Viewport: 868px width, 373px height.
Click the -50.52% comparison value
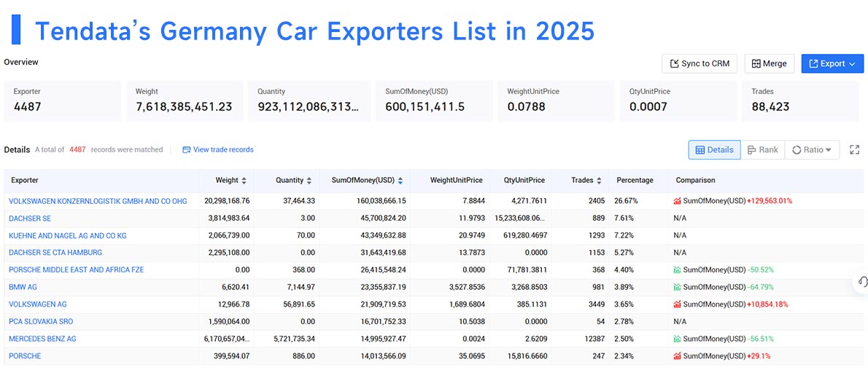761,270
